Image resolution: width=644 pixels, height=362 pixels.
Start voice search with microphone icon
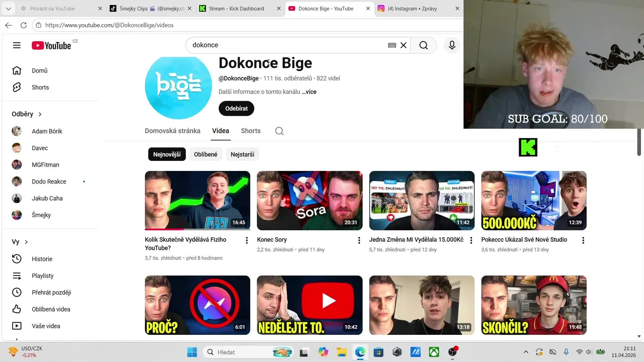[x=452, y=45]
